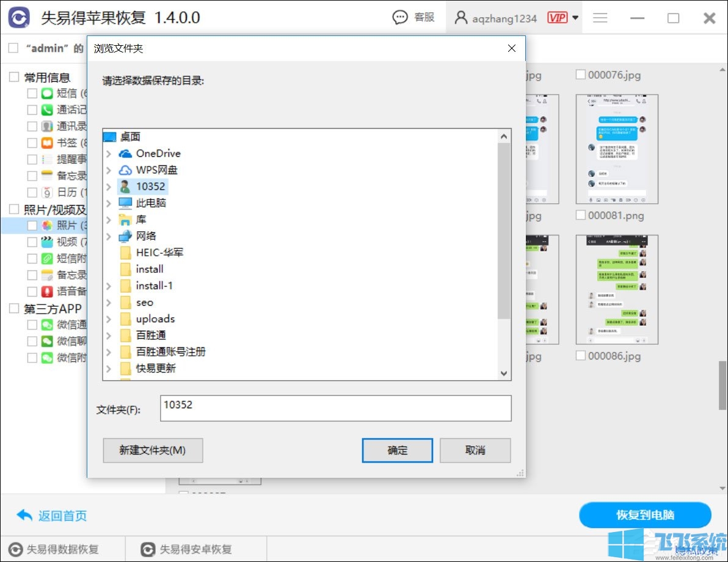The image size is (728, 562).
Task: Click the 失易得苹果恢复 app logo
Action: [18, 17]
